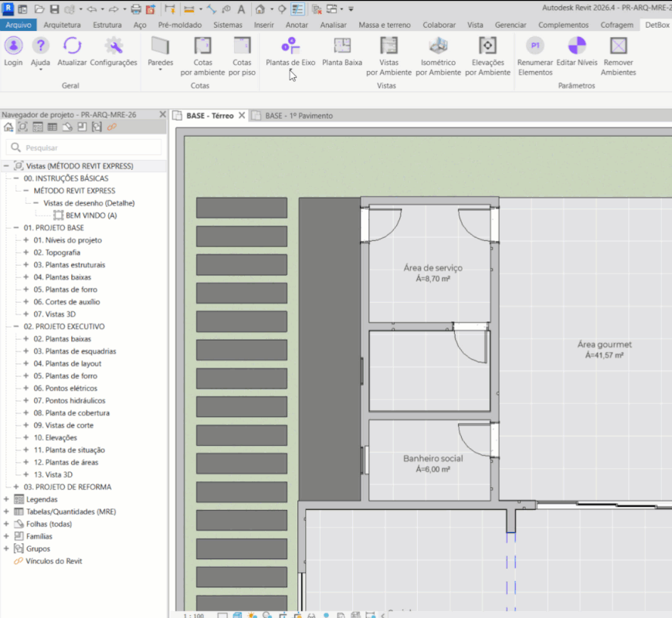Toggle the thin lines icon in quick access
The image size is (672, 618).
297,9
